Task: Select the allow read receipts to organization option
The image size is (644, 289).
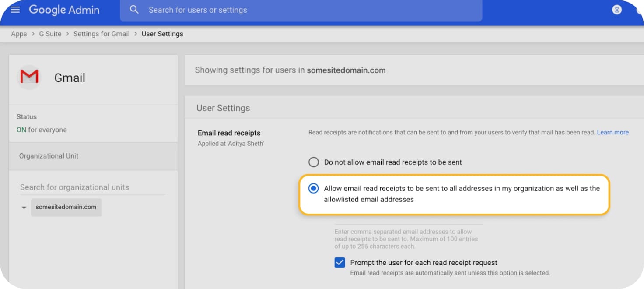Action: click(x=313, y=188)
